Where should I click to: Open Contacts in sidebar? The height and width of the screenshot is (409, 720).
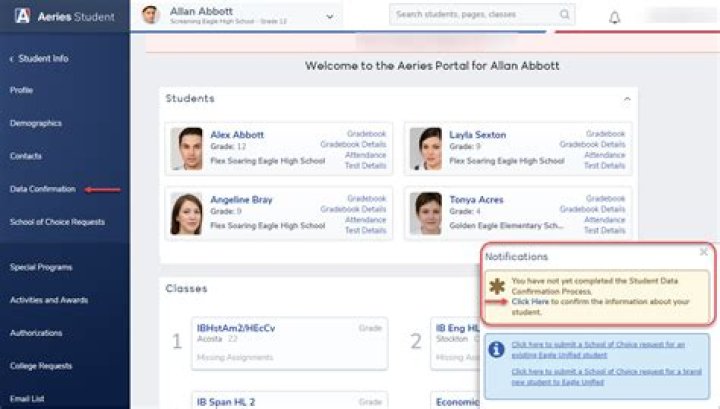point(26,156)
